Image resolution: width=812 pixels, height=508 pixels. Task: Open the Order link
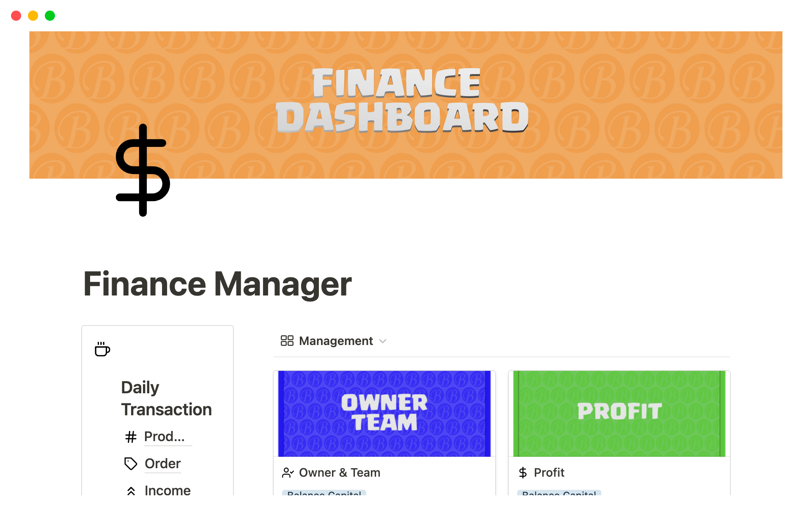[162, 464]
